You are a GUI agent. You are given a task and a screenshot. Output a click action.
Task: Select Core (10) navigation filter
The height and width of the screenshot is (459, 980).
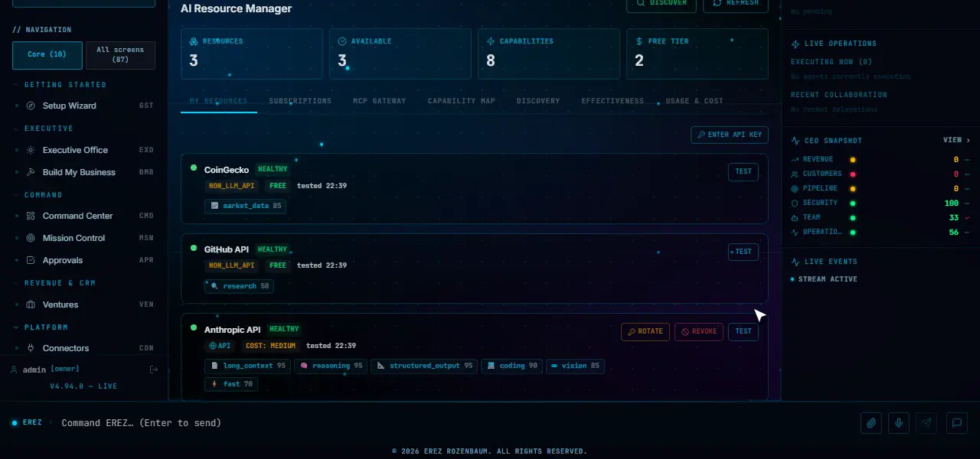47,55
